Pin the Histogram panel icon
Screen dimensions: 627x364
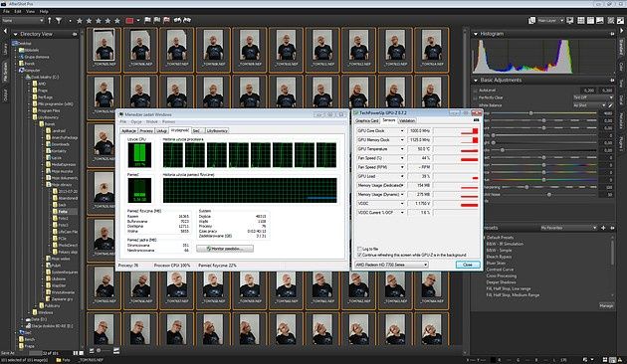(612, 34)
